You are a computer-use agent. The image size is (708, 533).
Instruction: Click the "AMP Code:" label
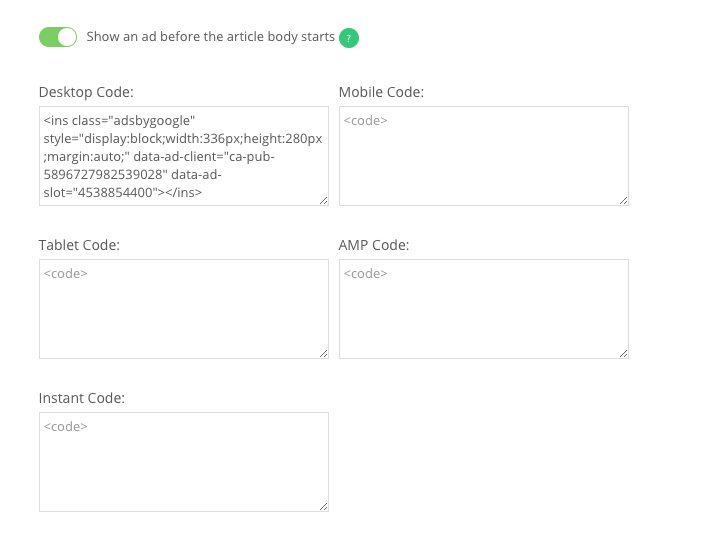coord(374,245)
